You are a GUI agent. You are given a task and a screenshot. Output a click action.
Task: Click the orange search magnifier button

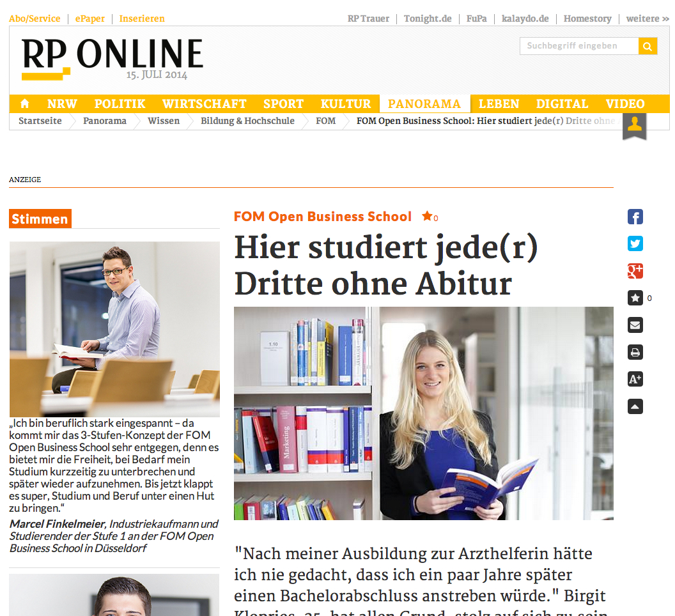[x=648, y=46]
